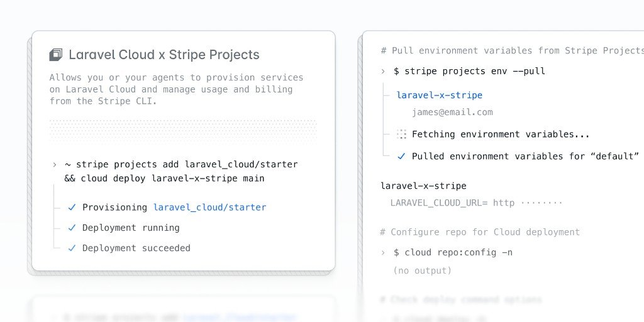This screenshot has height=322, width=644.
Task: Open the blue laravel_cloud/starter link
Action: tap(209, 208)
